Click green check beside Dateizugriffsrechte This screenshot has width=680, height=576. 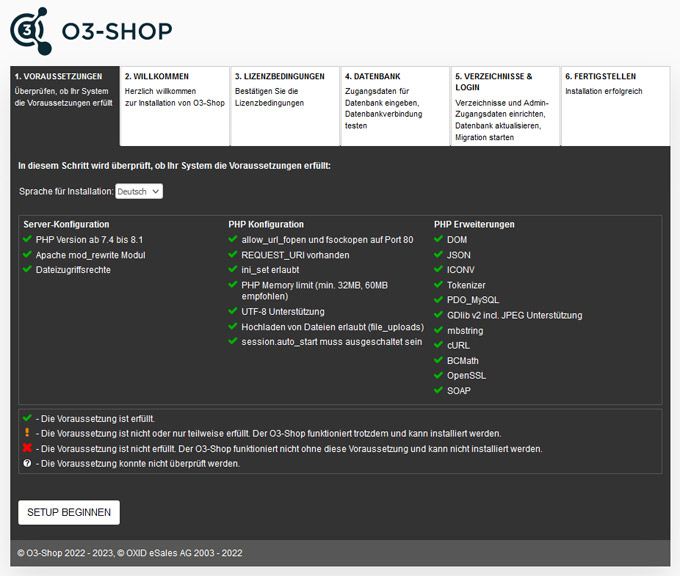pyautogui.click(x=27, y=269)
